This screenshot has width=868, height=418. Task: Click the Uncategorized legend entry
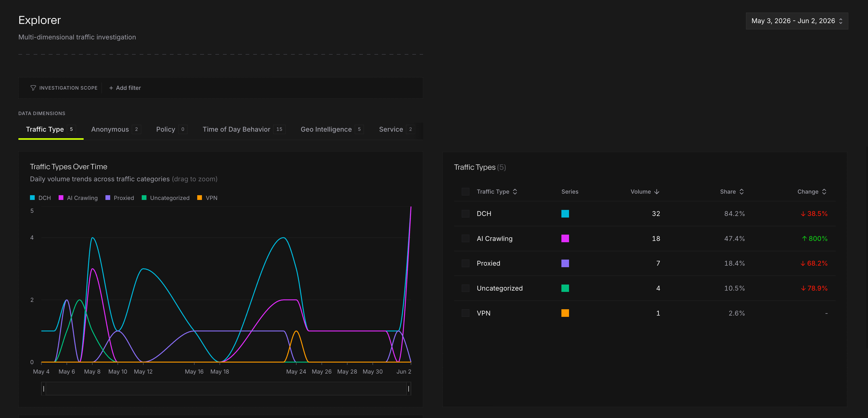click(166, 198)
